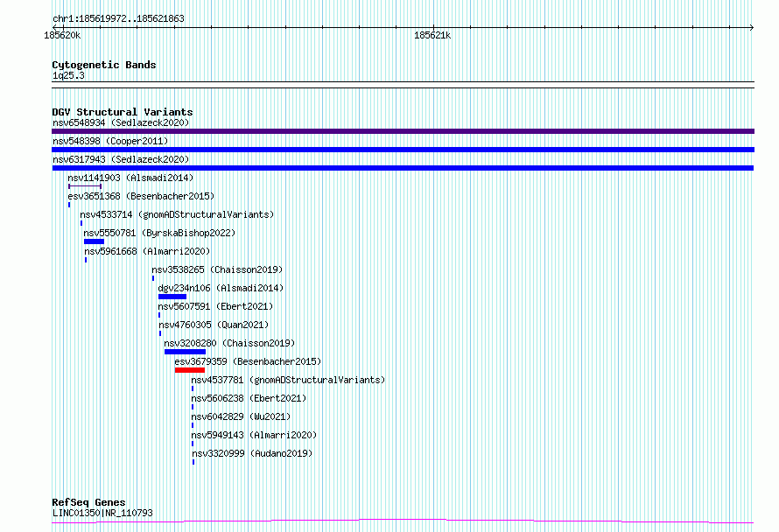This screenshot has height=532, width=779.
Task: Open the LINC01350|NR_110793 gene label
Action: click(x=102, y=513)
